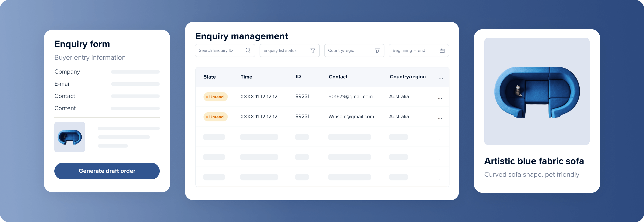Click the Content field placeholder bar
This screenshot has width=644, height=222.
pyautogui.click(x=135, y=108)
